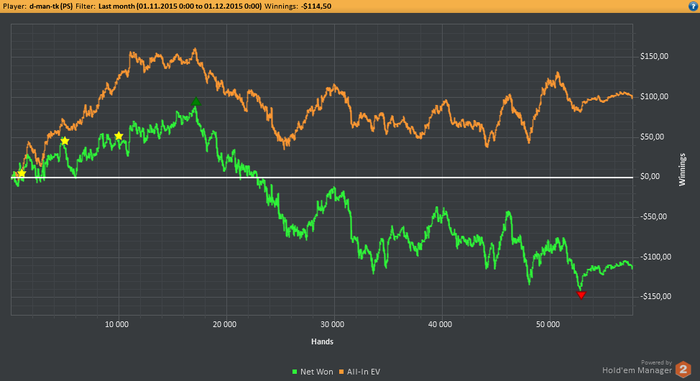
Task: Click the $150,00 axis label
Action: tap(654, 56)
